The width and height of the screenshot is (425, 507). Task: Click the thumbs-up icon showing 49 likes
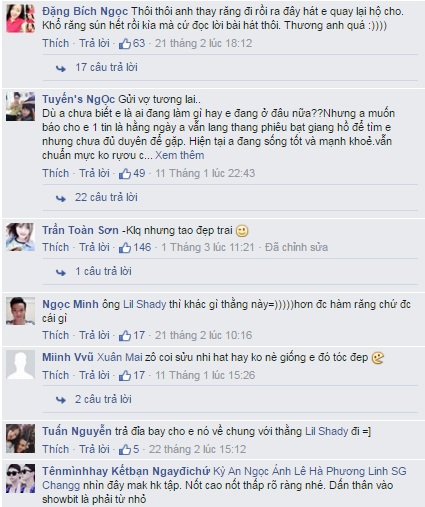pyautogui.click(x=125, y=174)
